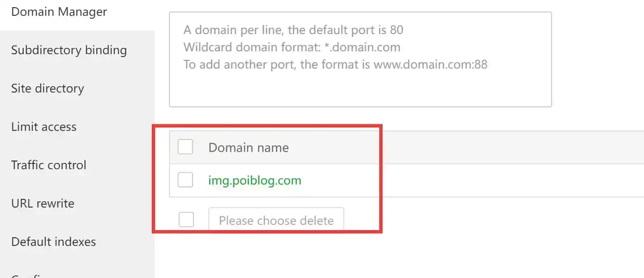The width and height of the screenshot is (644, 278).
Task: Go to Limit access settings
Action: [x=44, y=127]
